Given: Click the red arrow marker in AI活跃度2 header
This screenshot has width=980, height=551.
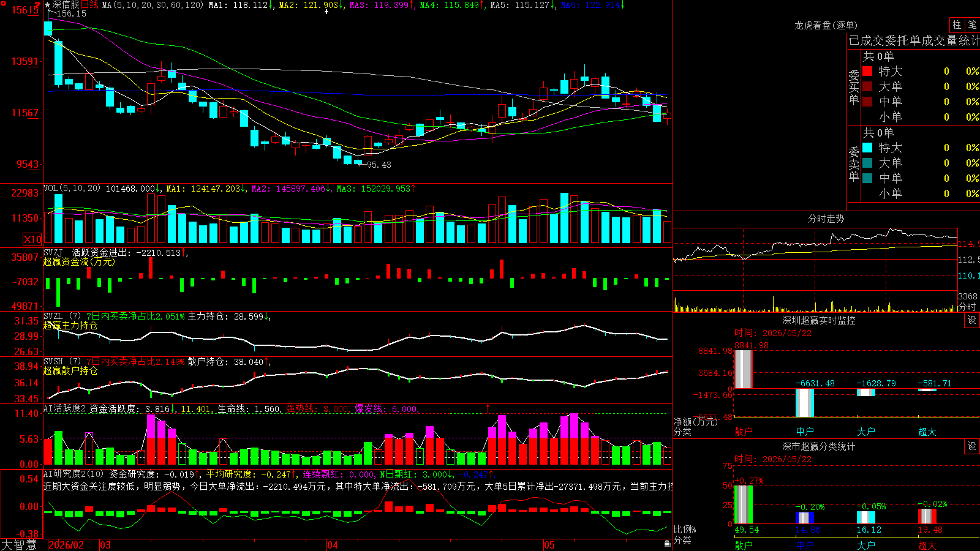Looking at the screenshot, I should 488,408.
